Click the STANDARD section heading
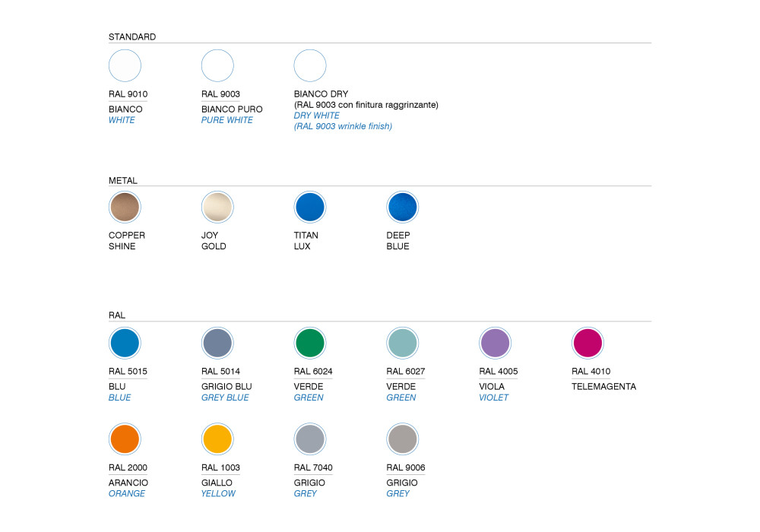 click(x=132, y=37)
